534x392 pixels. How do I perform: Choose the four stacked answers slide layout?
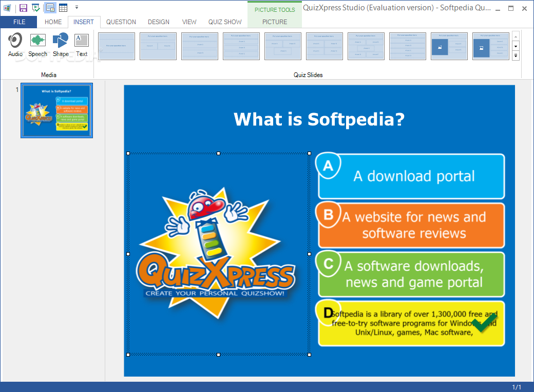[407, 46]
